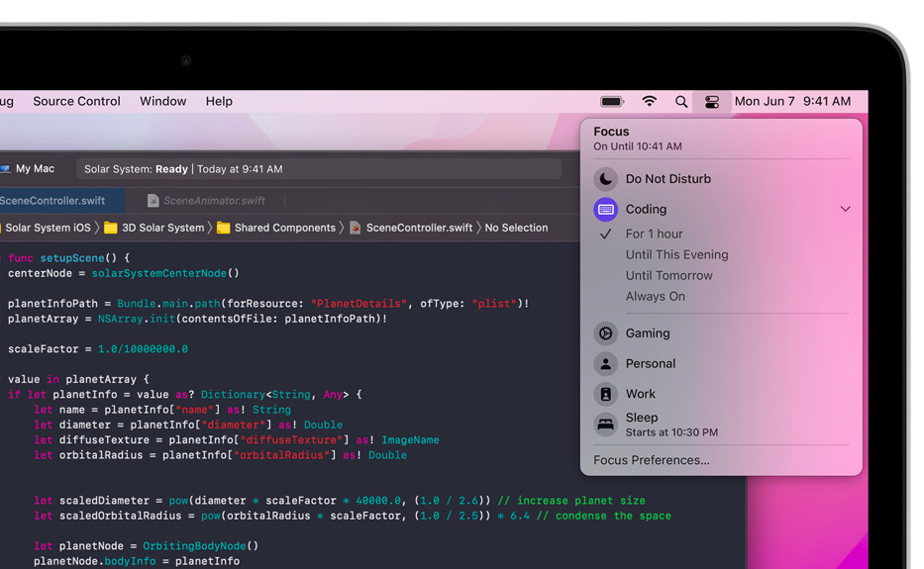
Task: Click the SceneController.swift breadcrumb file icon
Action: point(355,228)
